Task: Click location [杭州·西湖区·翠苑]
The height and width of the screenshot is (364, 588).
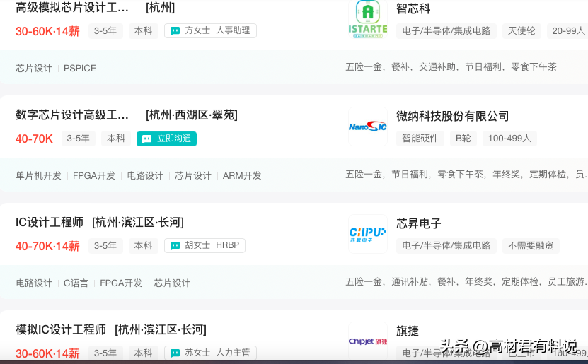Action: click(192, 115)
